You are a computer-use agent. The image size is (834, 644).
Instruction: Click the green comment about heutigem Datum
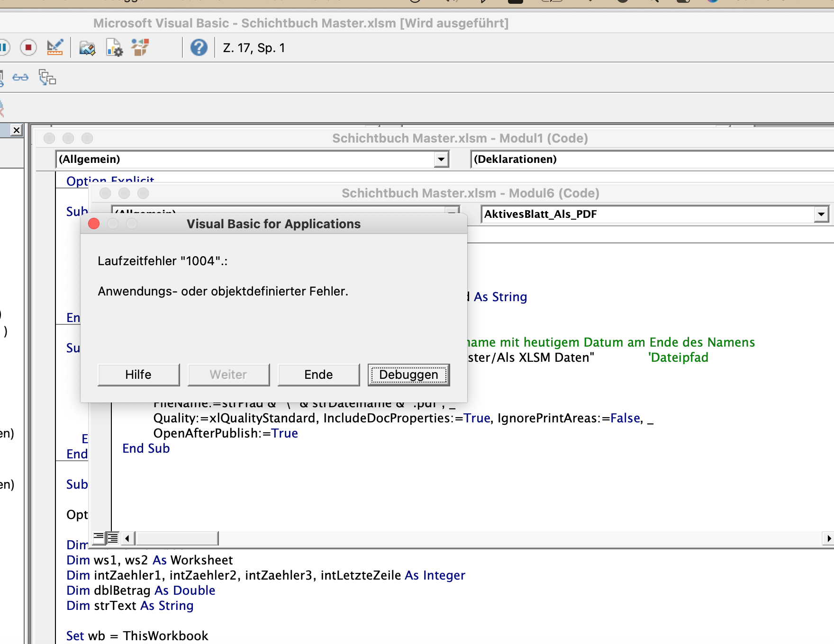coord(611,342)
